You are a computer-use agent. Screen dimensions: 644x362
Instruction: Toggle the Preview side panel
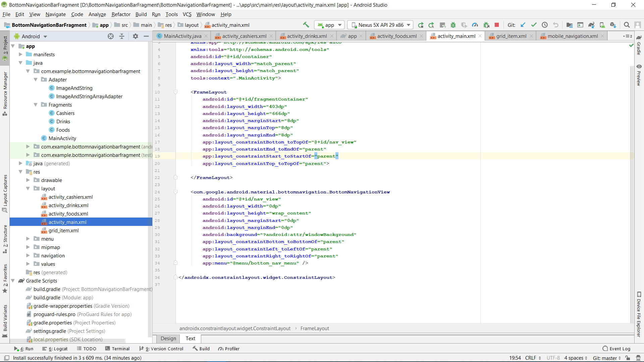(639, 75)
